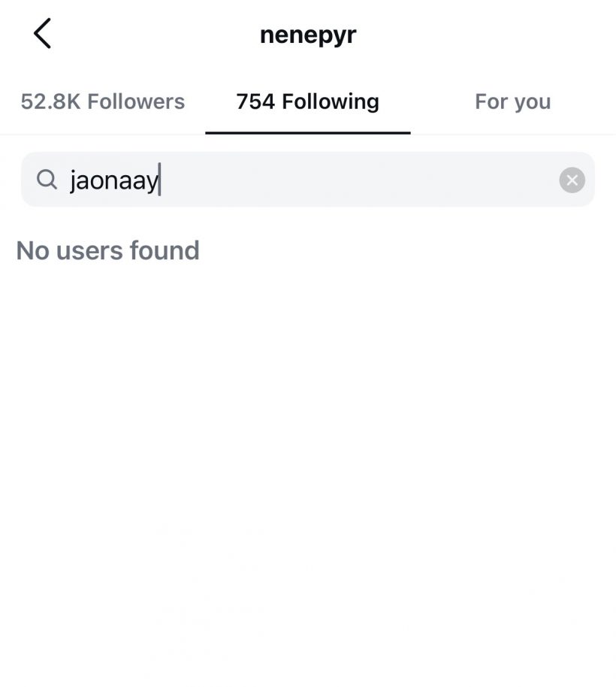This screenshot has height=687, width=616.
Task: Return to the nenepyr profile via back chevron
Action: [x=43, y=33]
